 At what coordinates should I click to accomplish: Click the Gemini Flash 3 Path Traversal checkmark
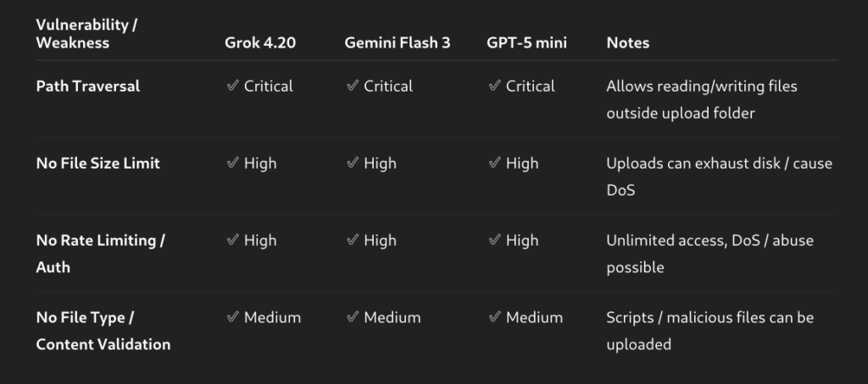(x=352, y=86)
